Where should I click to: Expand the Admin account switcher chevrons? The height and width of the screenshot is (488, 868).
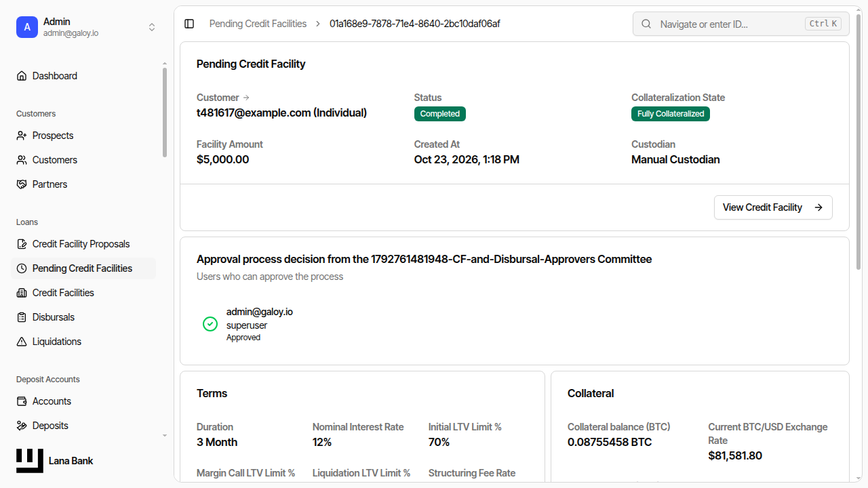152,27
